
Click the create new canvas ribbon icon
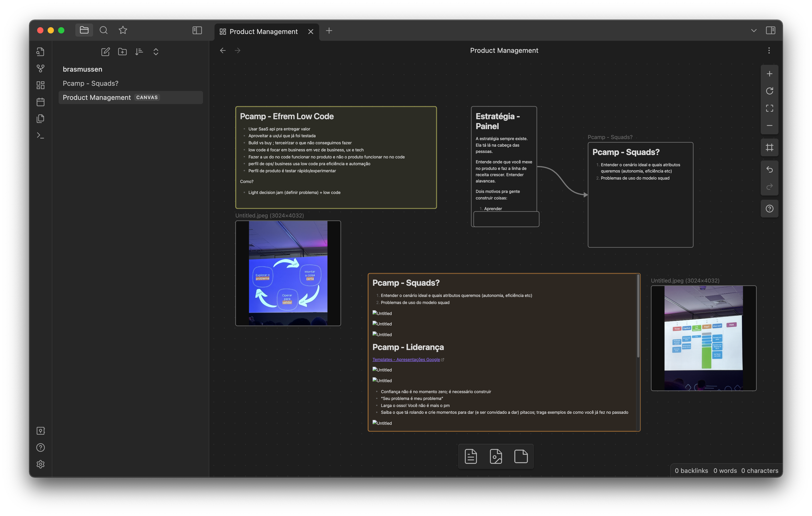41,85
